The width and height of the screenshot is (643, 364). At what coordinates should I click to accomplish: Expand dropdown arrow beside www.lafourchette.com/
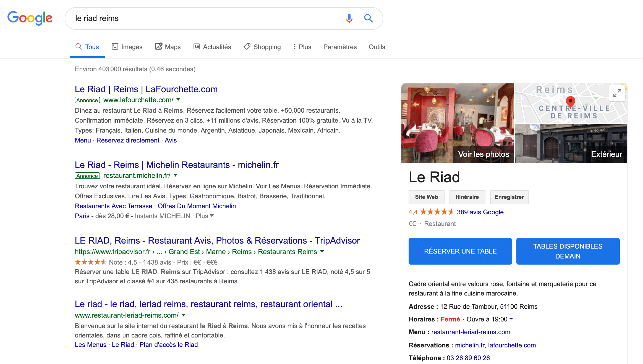pos(178,100)
